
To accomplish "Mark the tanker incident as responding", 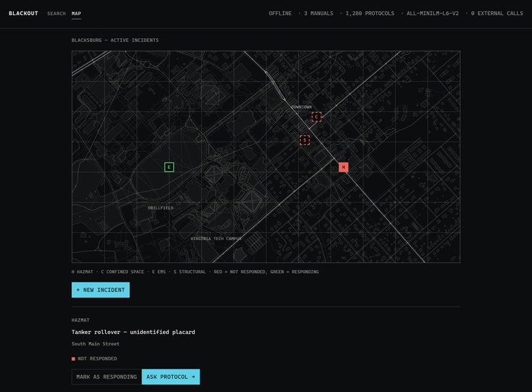I will pyautogui.click(x=107, y=377).
